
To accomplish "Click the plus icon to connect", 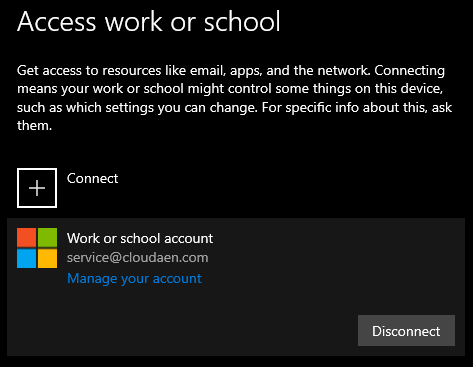I will click(37, 188).
